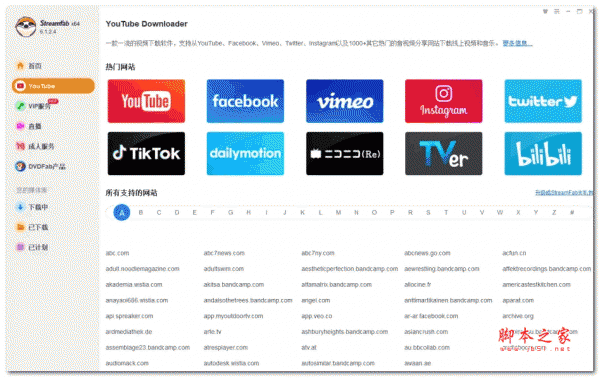Select letter F in alphabet filter

click(212, 212)
